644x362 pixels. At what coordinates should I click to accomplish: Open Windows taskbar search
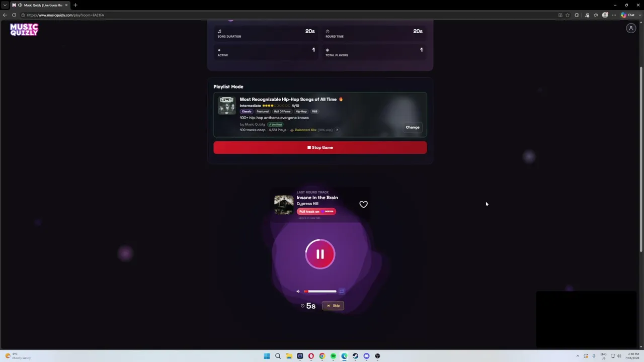tap(278, 356)
